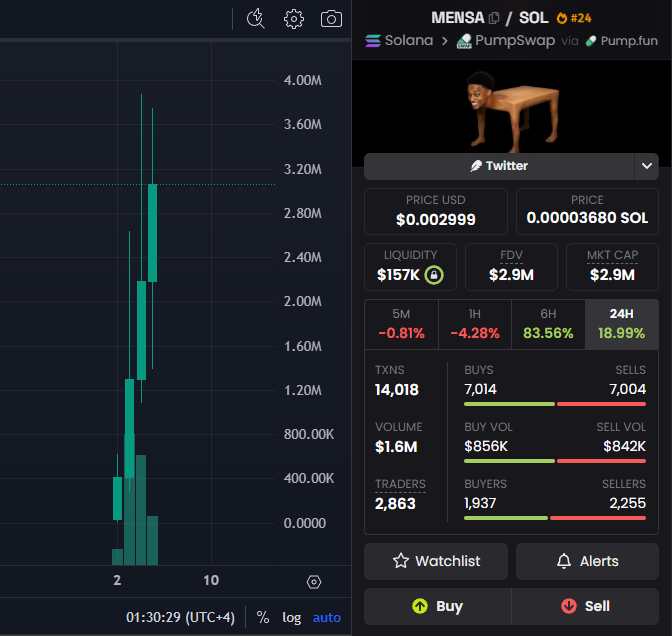Image resolution: width=672 pixels, height=636 pixels.
Task: Open the Alerts button
Action: (587, 561)
